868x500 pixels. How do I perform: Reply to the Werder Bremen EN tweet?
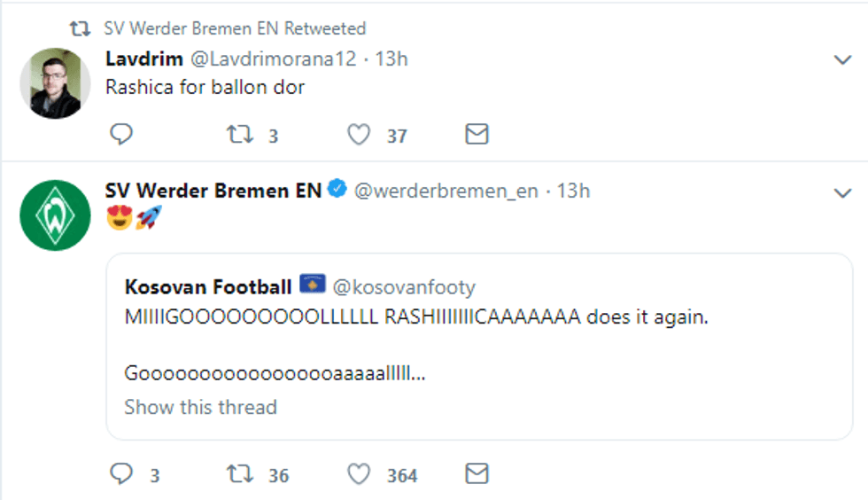[121, 474]
